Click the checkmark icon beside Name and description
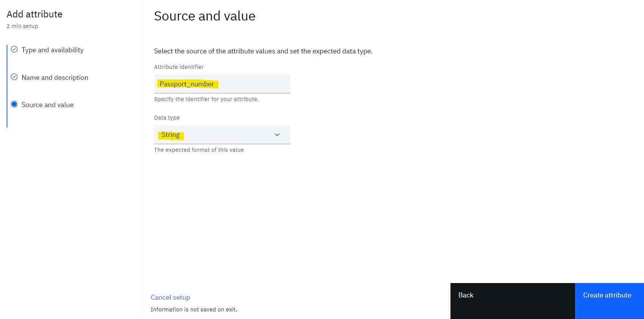644x319 pixels. click(14, 77)
